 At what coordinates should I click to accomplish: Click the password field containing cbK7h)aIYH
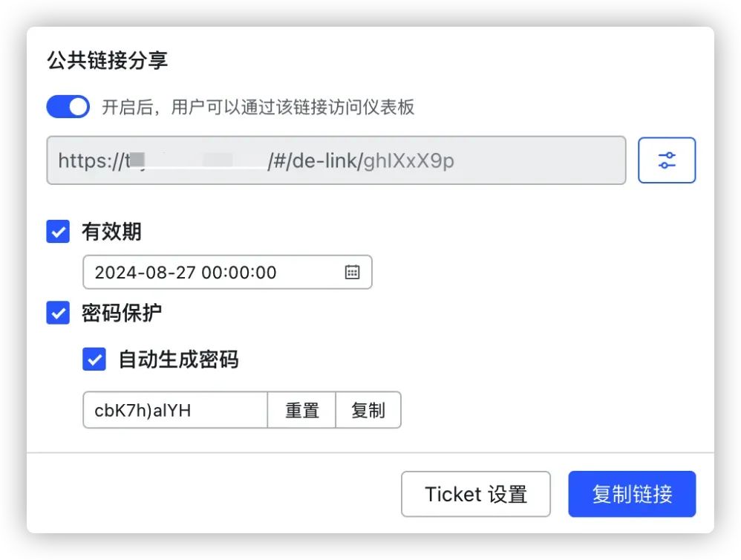pyautogui.click(x=174, y=410)
